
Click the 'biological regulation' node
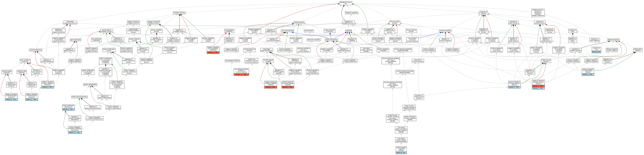352,13
